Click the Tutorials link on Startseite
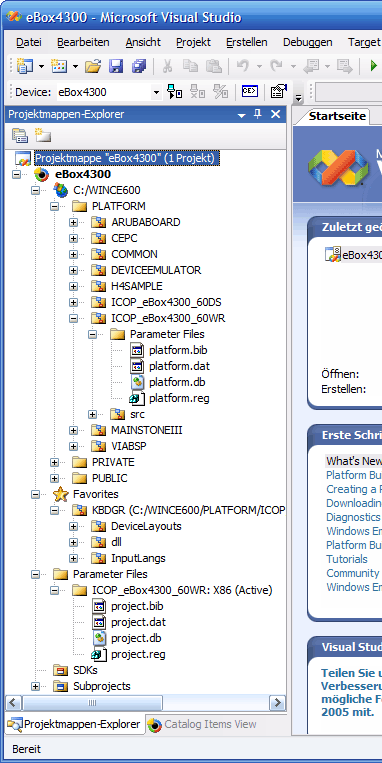The height and width of the screenshot is (763, 382). [346, 559]
